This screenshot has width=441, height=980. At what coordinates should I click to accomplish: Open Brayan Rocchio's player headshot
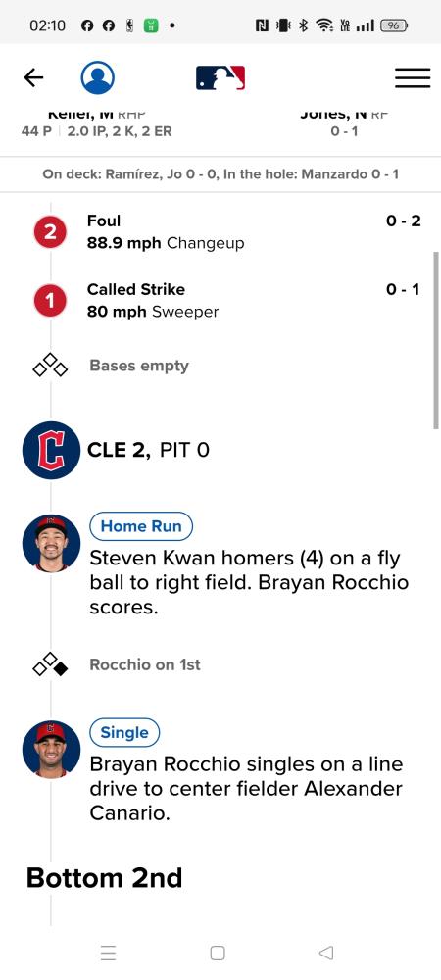(x=51, y=750)
